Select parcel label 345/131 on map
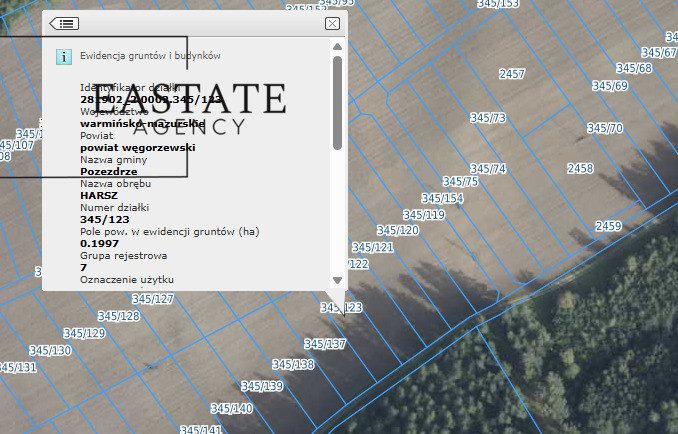This screenshot has width=678, height=434. [x=17, y=368]
